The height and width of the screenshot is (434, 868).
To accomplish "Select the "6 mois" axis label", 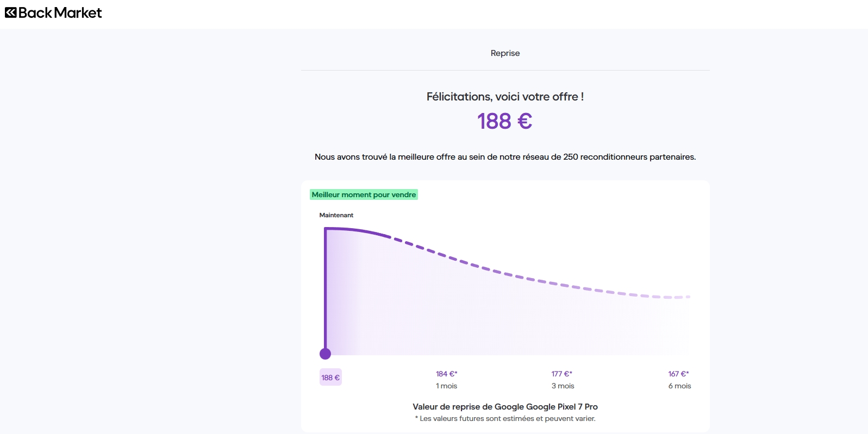I will point(679,386).
